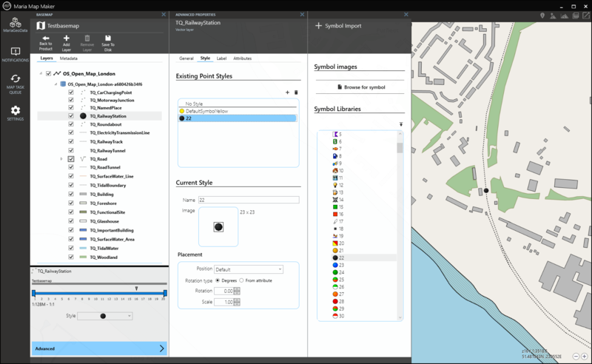Select the DefaultSymbolYellow style

(238, 111)
